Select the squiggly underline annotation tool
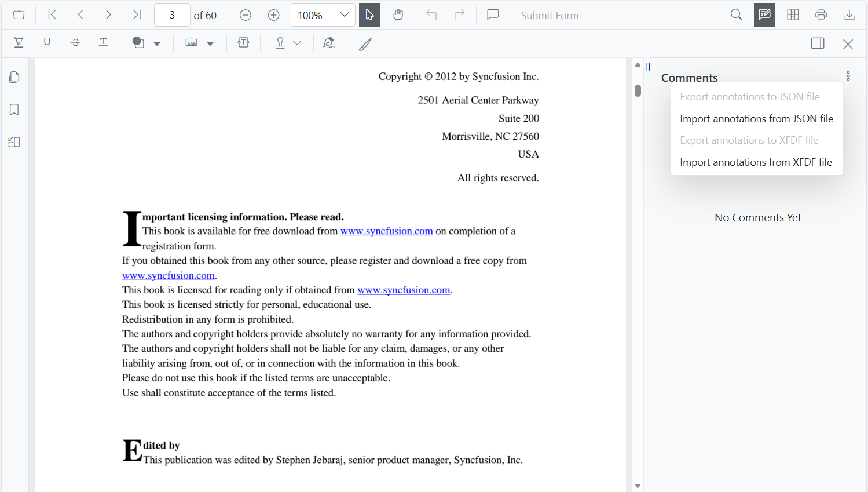Image resolution: width=868 pixels, height=492 pixels. (104, 43)
